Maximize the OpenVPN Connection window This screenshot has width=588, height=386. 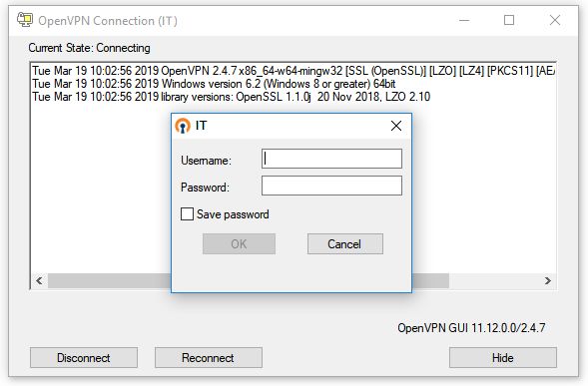(509, 20)
